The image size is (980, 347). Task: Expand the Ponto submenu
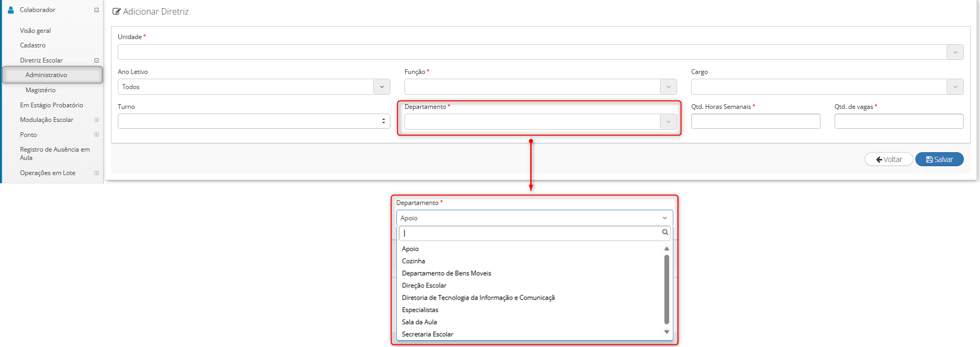(x=96, y=134)
